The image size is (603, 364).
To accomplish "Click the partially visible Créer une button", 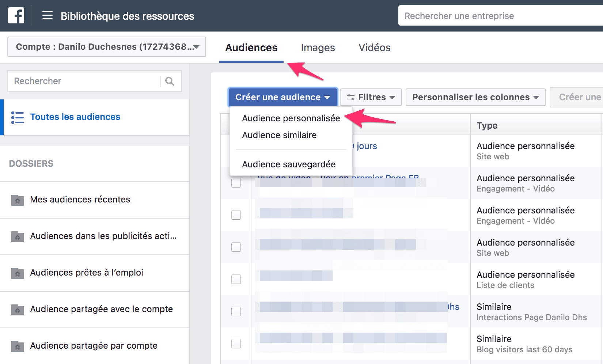I will click(x=577, y=97).
